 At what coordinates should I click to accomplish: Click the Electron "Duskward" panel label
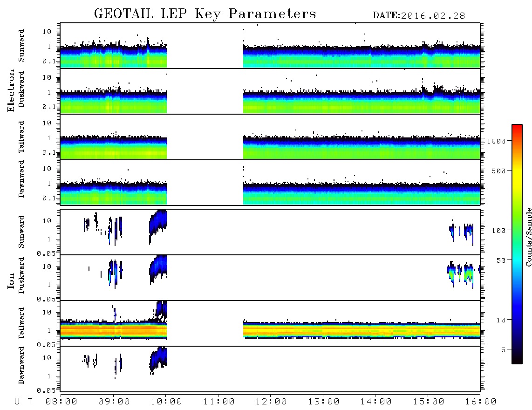pyautogui.click(x=21, y=89)
